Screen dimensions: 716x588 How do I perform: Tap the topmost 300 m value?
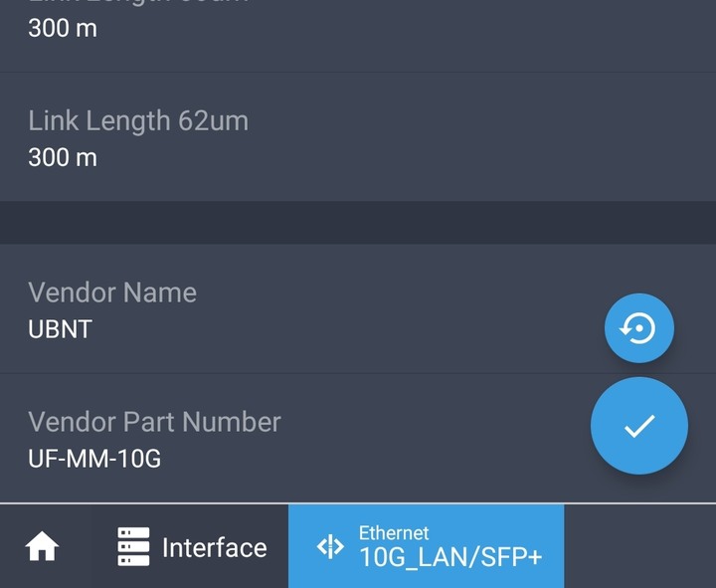point(63,28)
